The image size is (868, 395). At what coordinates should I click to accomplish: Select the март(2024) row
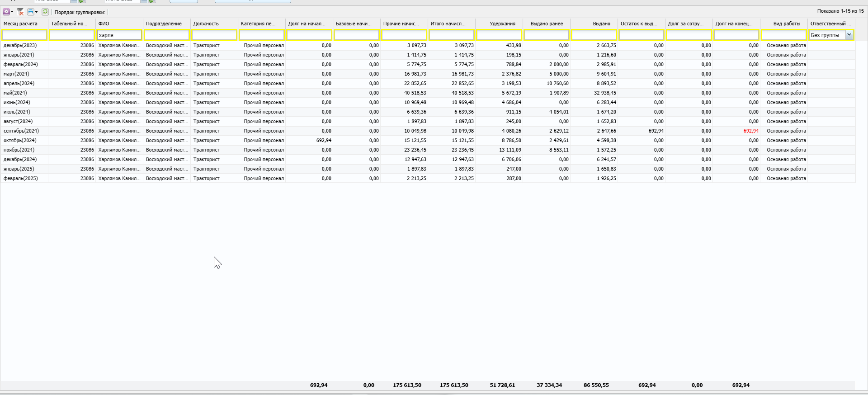pyautogui.click(x=428, y=74)
